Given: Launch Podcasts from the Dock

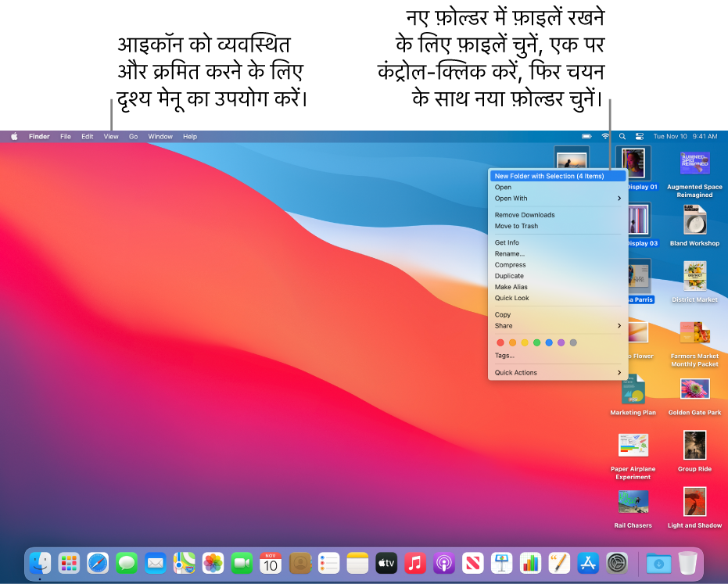Looking at the screenshot, I should pyautogui.click(x=444, y=564).
